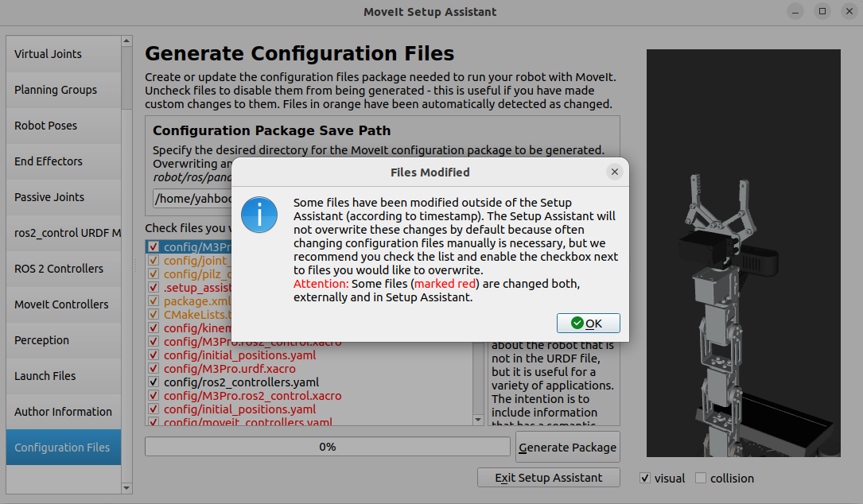This screenshot has width=863, height=504.
Task: Click the 3D robot arm preview
Action: [744, 253]
